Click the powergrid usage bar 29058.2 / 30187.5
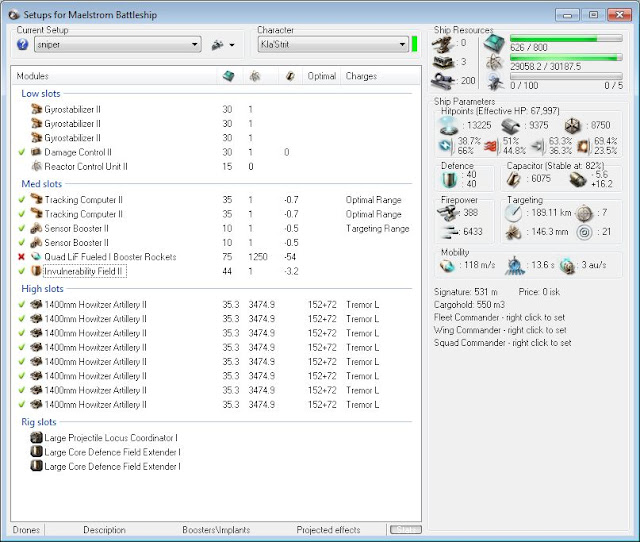Screen dimensions: 640x542 tap(567, 58)
